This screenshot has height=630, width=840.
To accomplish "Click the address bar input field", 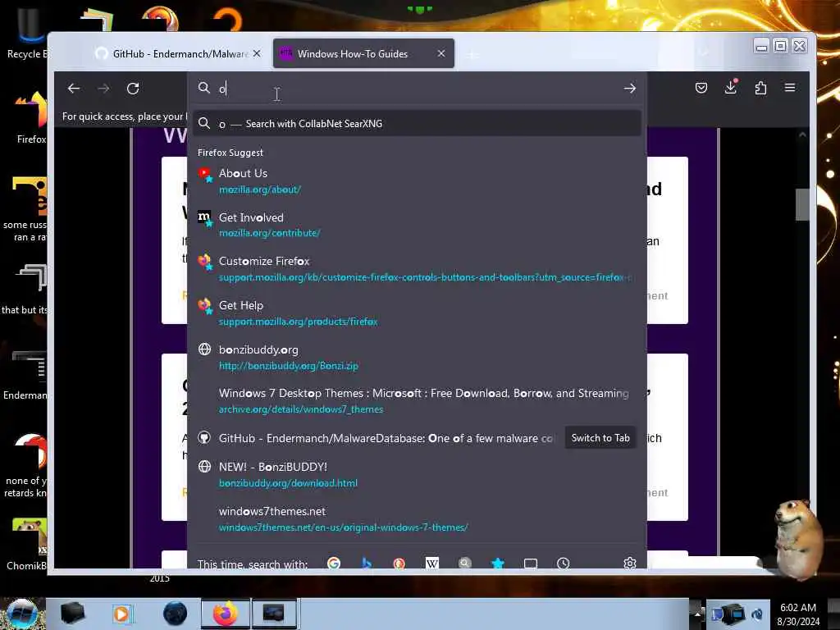I will 418,89.
